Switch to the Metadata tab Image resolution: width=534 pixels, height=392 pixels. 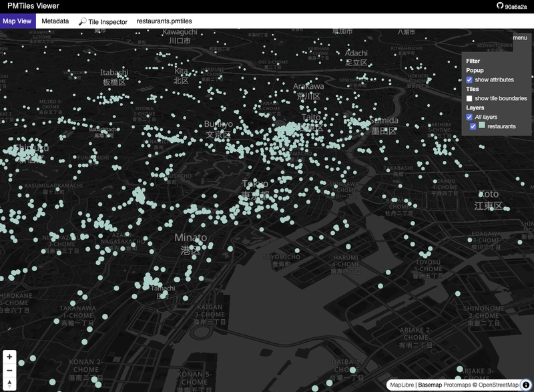(x=55, y=21)
